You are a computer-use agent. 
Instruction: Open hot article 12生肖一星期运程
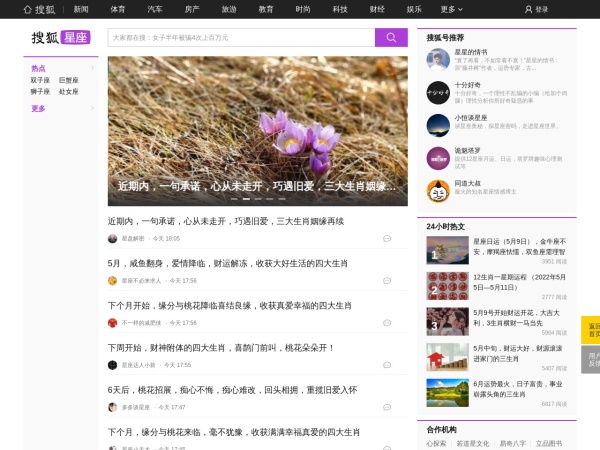pos(519,282)
